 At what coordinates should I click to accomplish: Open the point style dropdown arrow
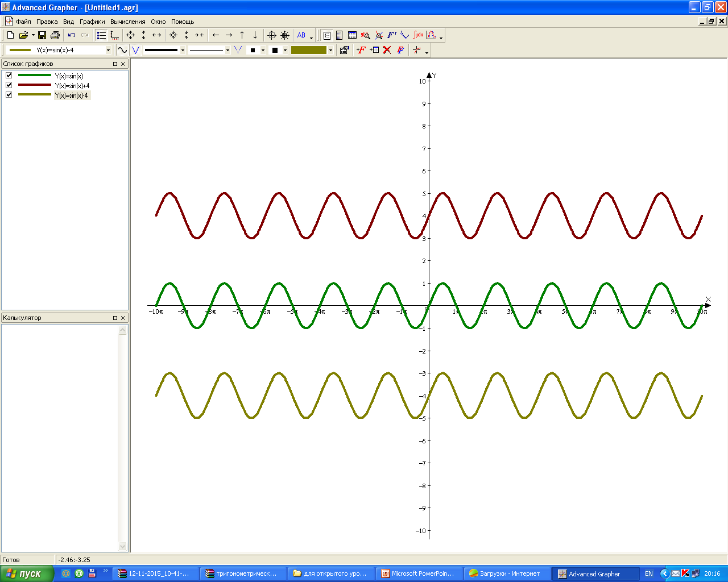(285, 50)
